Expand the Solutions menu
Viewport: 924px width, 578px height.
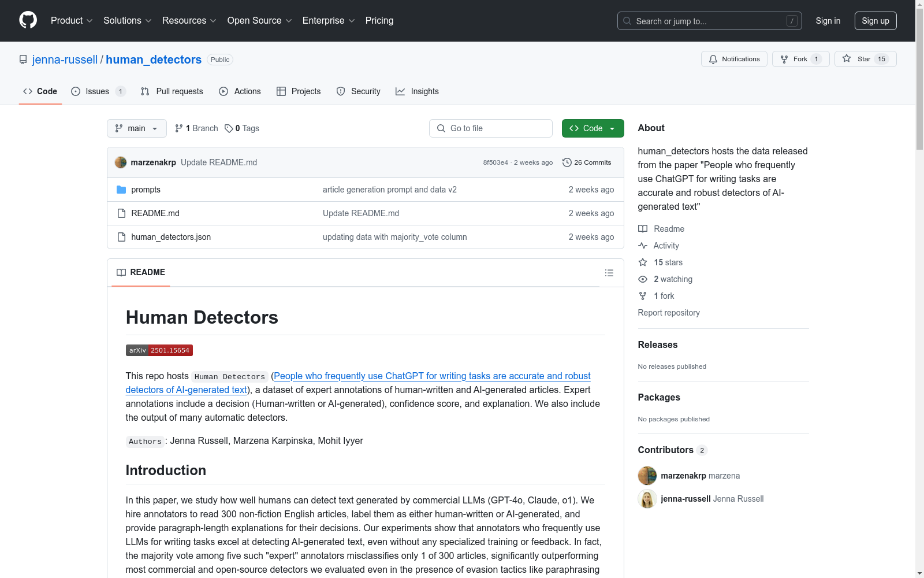[128, 20]
